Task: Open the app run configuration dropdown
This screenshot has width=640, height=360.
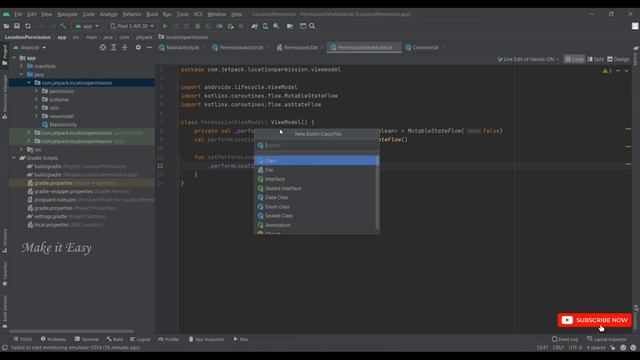Action: coord(87,26)
